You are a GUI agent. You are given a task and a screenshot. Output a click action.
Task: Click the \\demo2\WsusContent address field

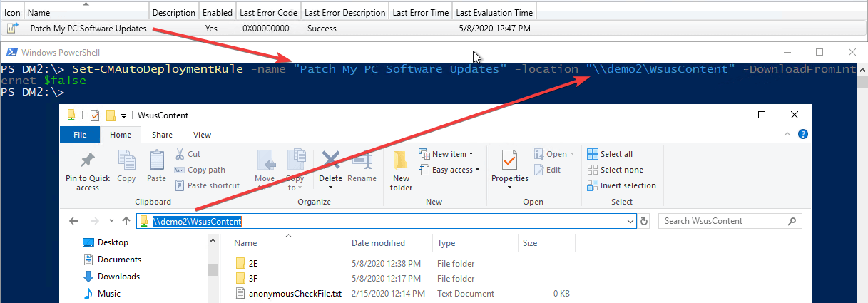[x=385, y=221]
